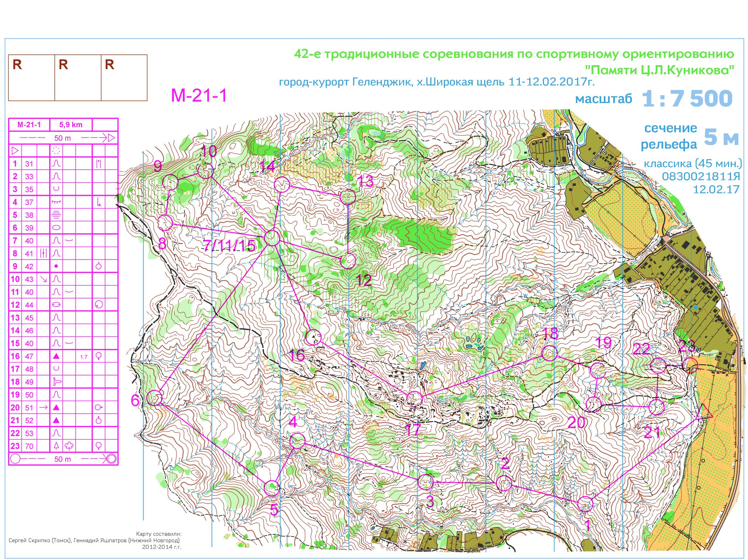The height and width of the screenshot is (560, 748).
Task: Click the marsh symbol in description row 5
Action: click(56, 215)
